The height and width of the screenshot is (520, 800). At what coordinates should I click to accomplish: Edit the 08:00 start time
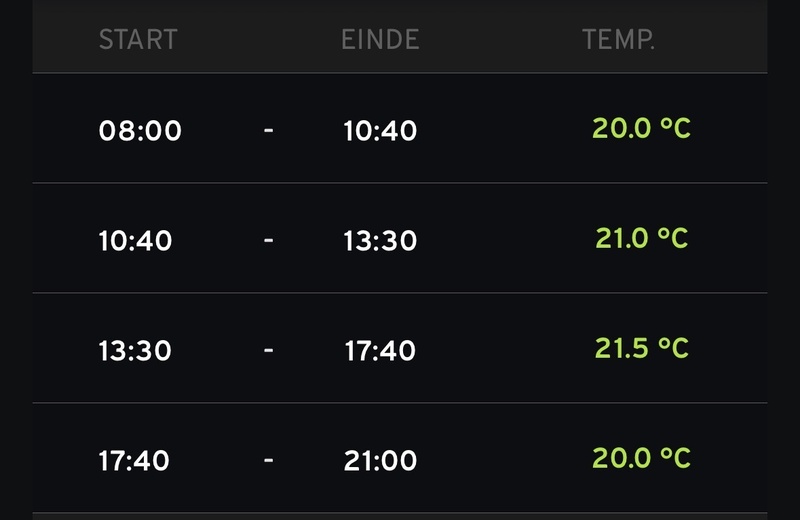140,131
